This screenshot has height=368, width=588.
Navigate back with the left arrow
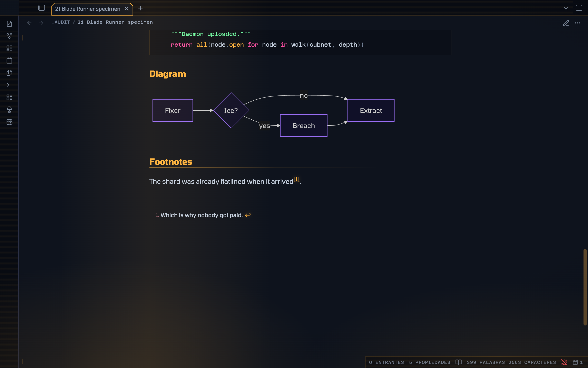coord(29,23)
